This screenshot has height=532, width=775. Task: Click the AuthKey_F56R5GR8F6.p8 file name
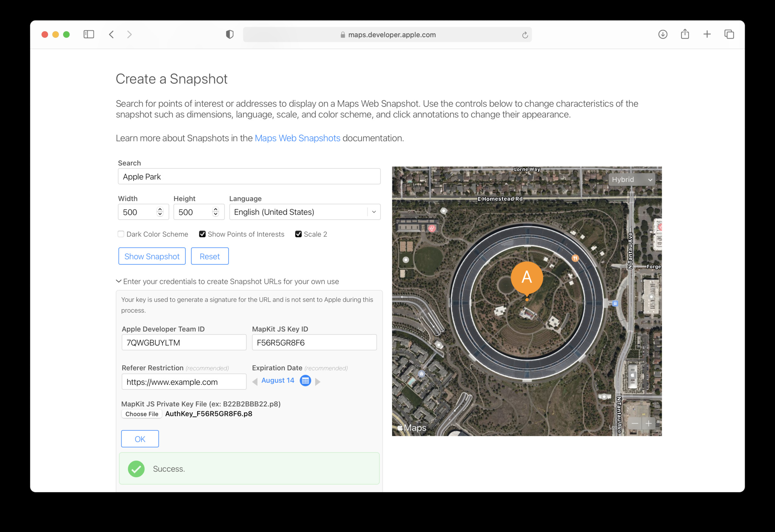(209, 414)
